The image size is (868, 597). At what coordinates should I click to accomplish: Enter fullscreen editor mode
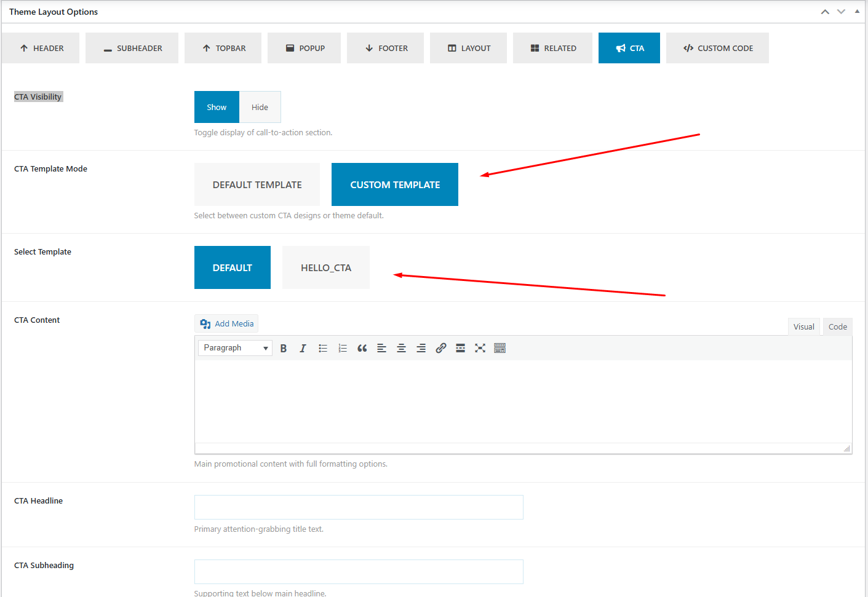coord(480,348)
